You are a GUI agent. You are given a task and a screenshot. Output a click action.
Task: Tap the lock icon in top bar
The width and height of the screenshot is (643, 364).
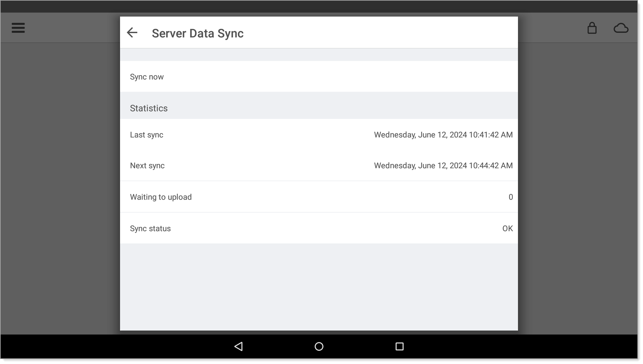coord(592,28)
